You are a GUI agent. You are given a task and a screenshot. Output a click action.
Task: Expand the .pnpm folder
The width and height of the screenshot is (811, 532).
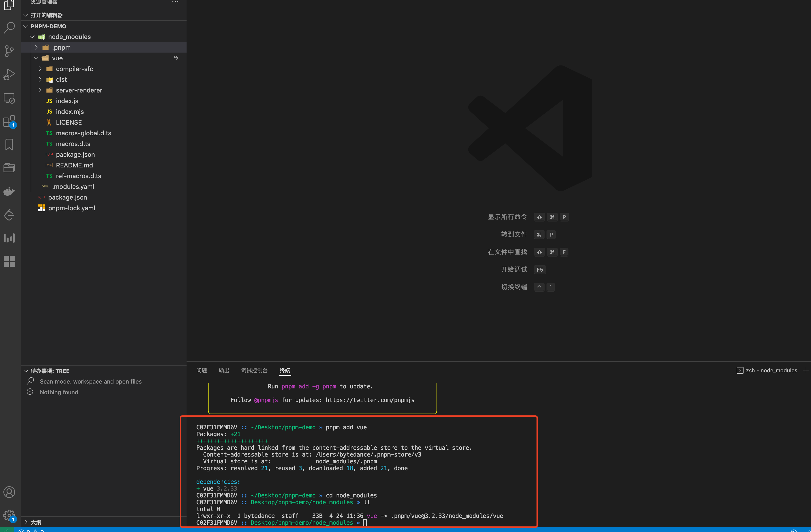click(x=36, y=47)
